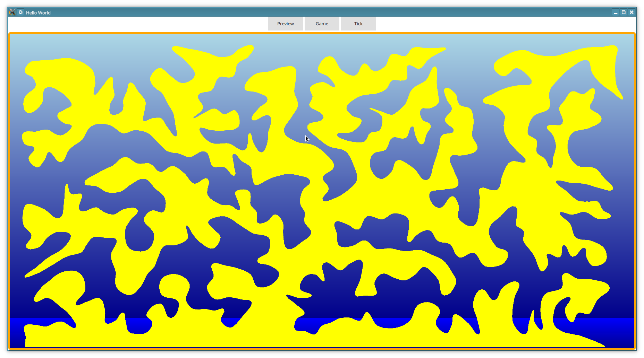Advance simulation with the Tick button
This screenshot has width=644, height=358.
click(x=358, y=24)
